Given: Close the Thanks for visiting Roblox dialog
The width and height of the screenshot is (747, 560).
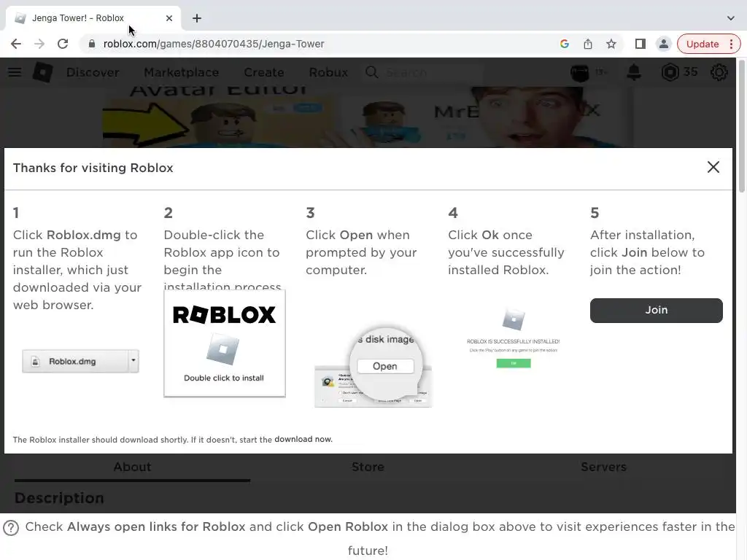Looking at the screenshot, I should tap(713, 167).
